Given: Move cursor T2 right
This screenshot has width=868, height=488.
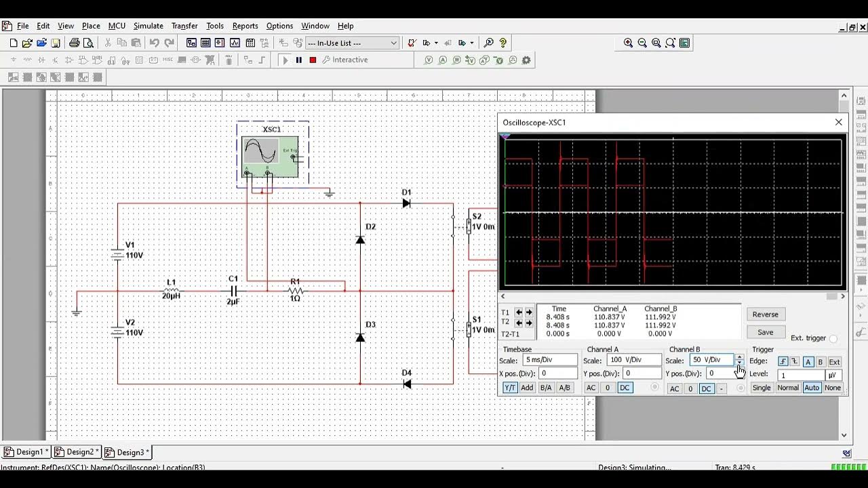Looking at the screenshot, I should pos(528,322).
